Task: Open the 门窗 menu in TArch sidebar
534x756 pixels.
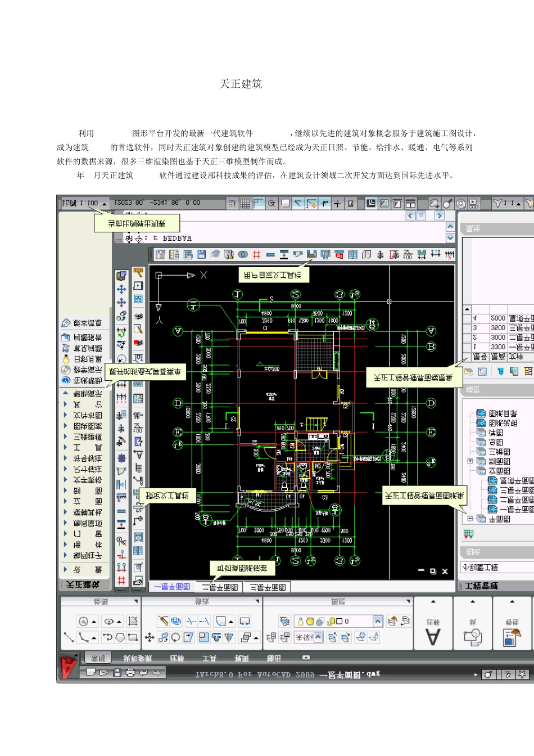Action: point(88,534)
